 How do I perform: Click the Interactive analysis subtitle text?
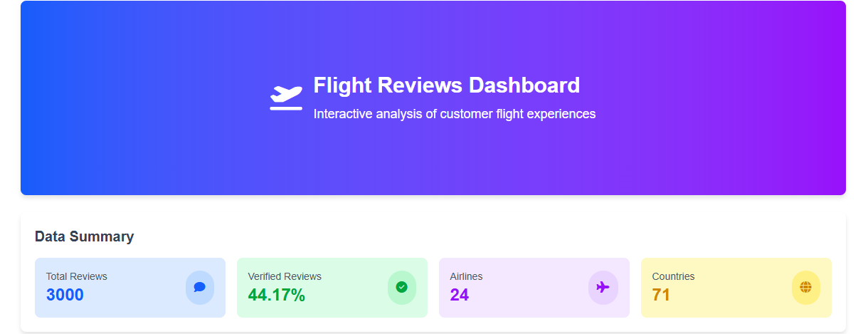(454, 114)
